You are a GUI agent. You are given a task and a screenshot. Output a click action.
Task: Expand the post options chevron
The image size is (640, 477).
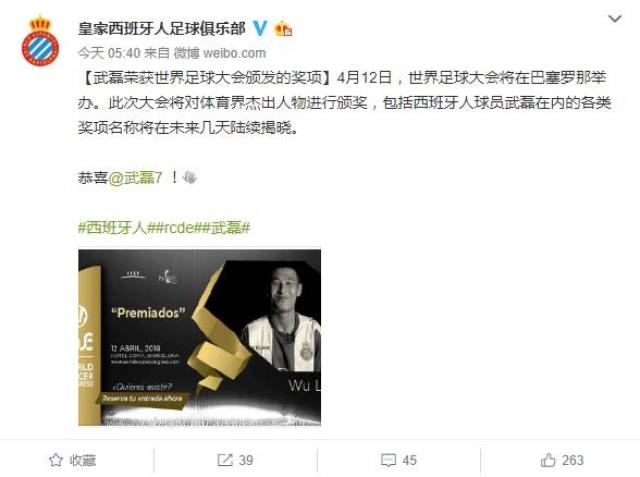click(615, 19)
